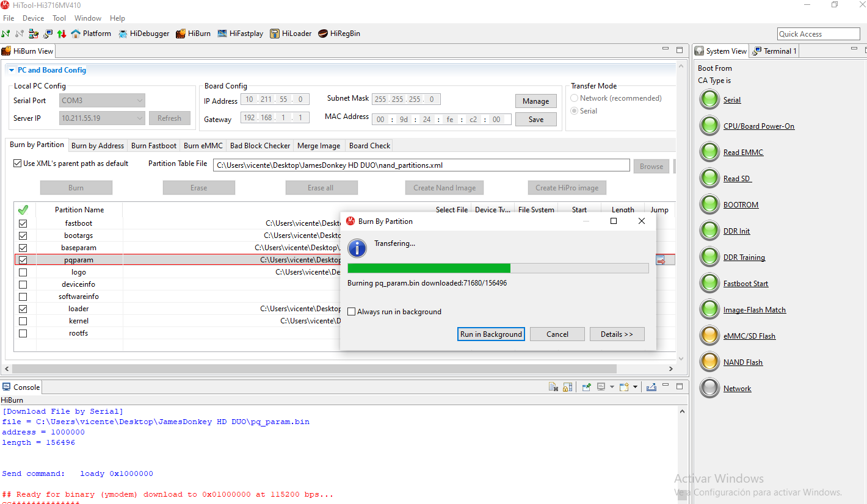Screen dimensions: 867x504
Task: Collapse the PC and Board Config section
Action: tap(12, 70)
